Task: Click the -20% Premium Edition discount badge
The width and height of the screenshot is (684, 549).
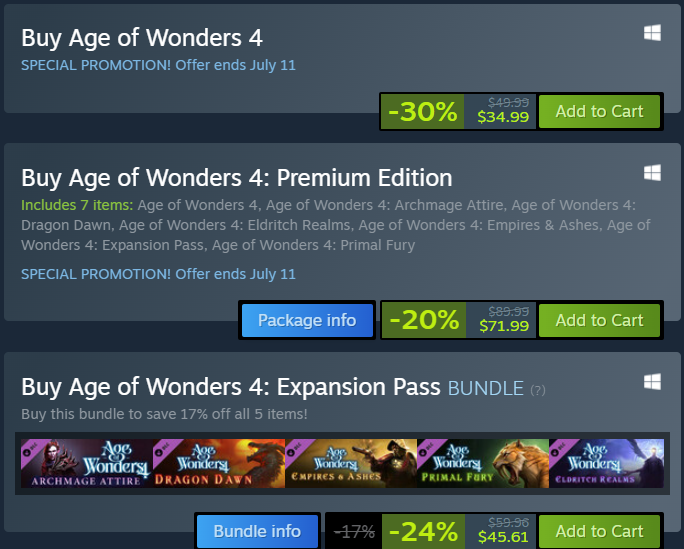Action: click(424, 320)
